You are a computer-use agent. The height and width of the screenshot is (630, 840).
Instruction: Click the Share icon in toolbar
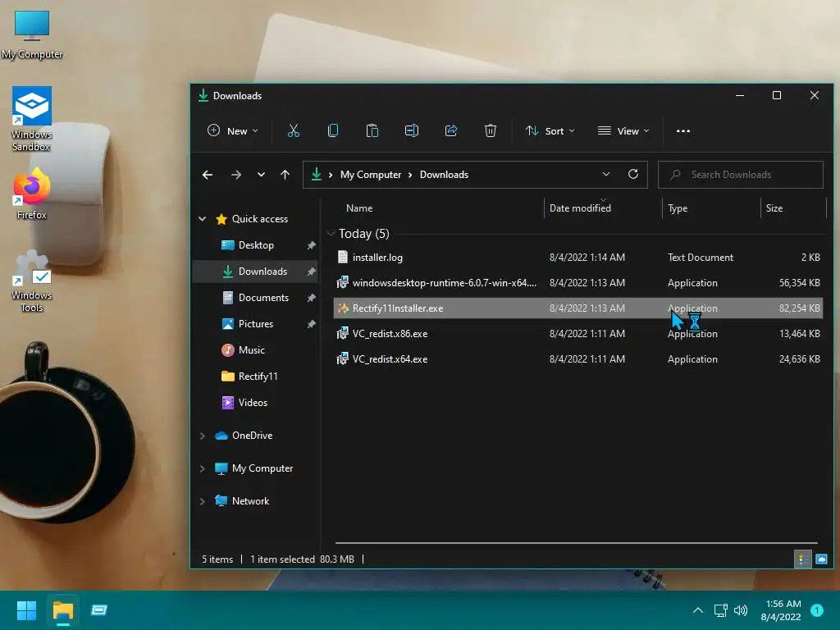point(451,130)
